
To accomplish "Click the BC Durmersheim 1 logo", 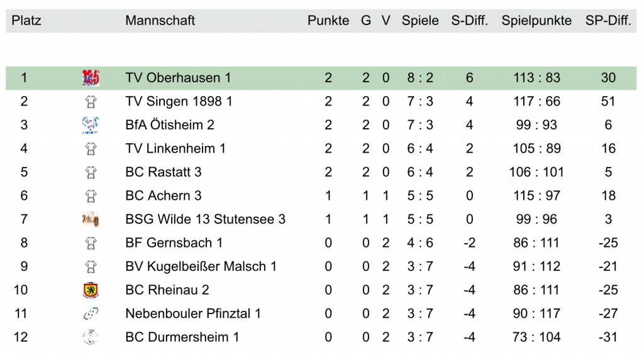I will pyautogui.click(x=91, y=337).
